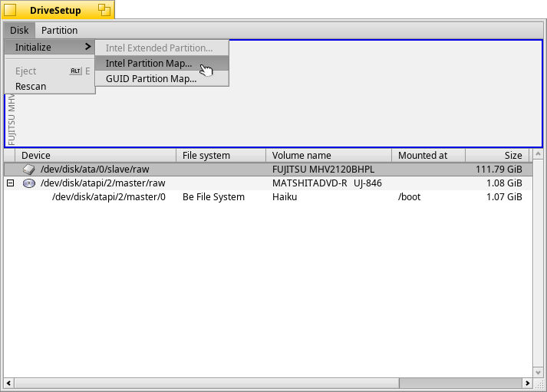
Task: Click the Size column header
Action: (x=496, y=156)
